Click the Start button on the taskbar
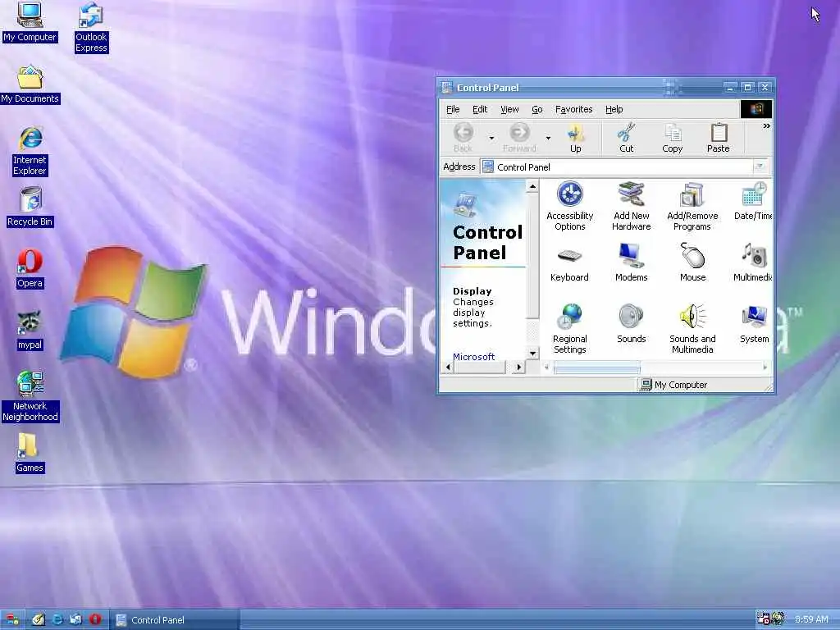 click(x=11, y=620)
